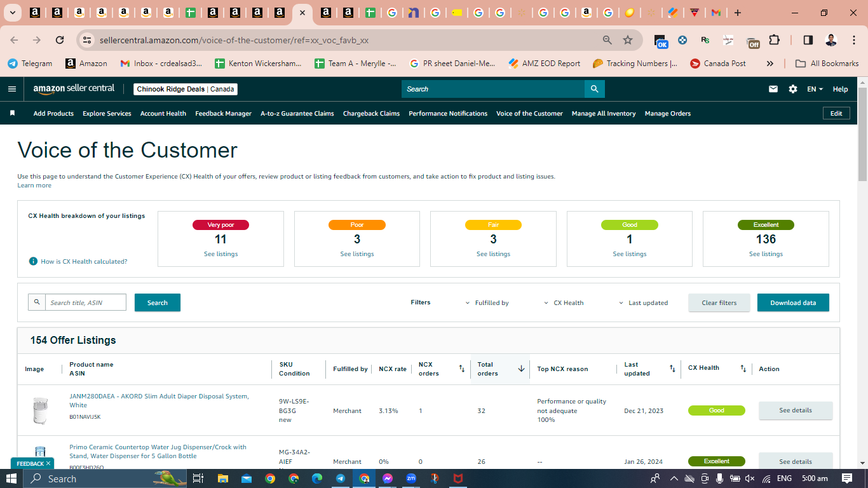Image resolution: width=868 pixels, height=488 pixels.
Task: Open A-to-z Guarantee Claims
Action: pyautogui.click(x=297, y=114)
